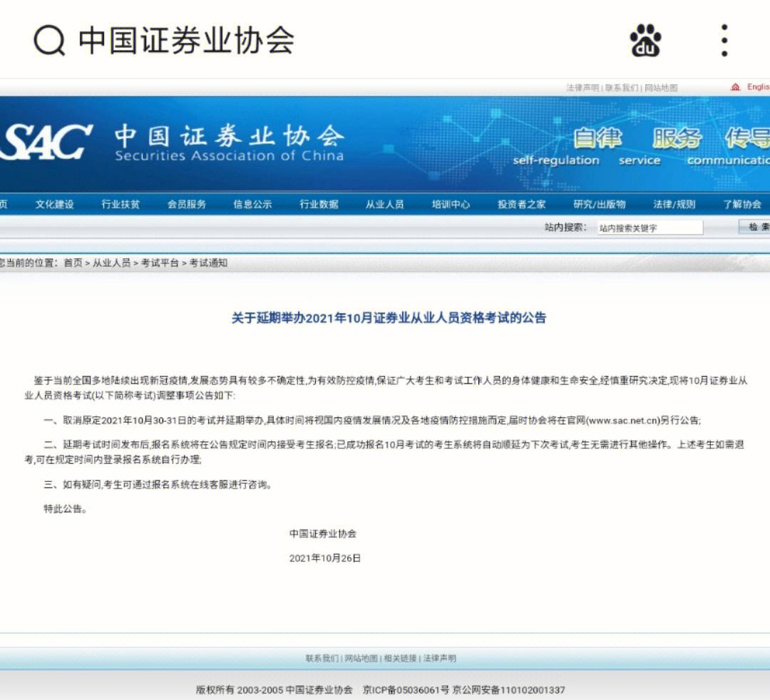
Task: Click the www.sac.net.cn text in paragraph
Action: pos(622,420)
